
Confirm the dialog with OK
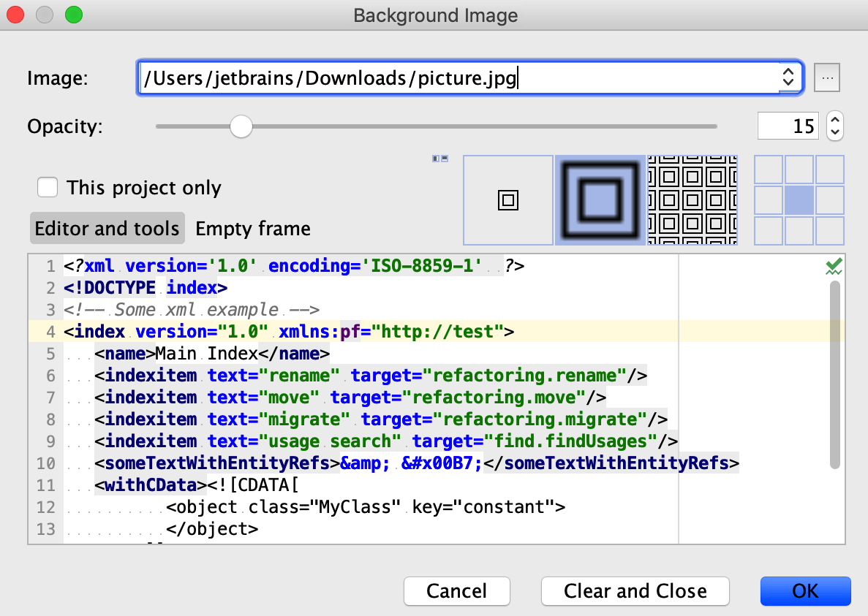[x=805, y=591]
